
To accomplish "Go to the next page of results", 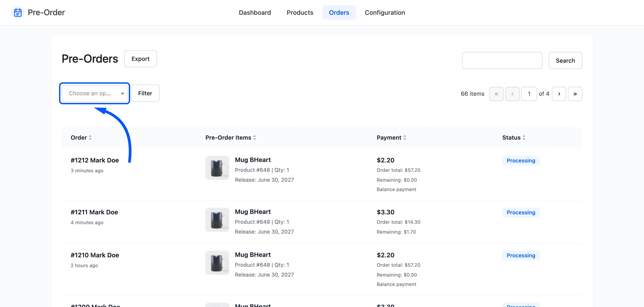I will pos(559,94).
